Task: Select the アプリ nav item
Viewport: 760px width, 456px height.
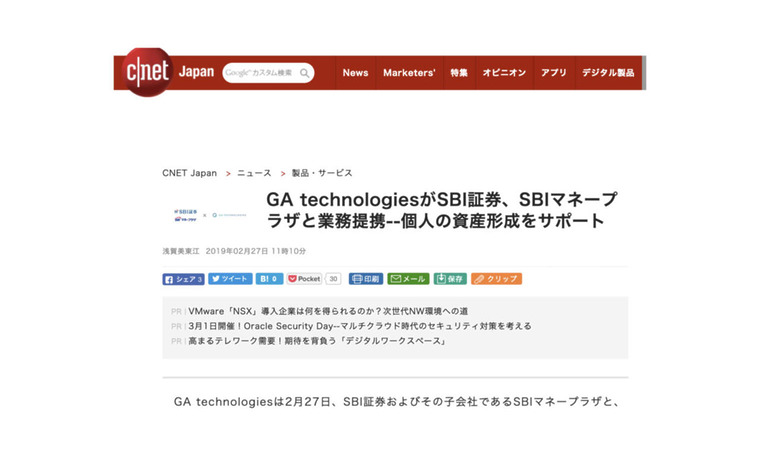Action: coord(553,73)
